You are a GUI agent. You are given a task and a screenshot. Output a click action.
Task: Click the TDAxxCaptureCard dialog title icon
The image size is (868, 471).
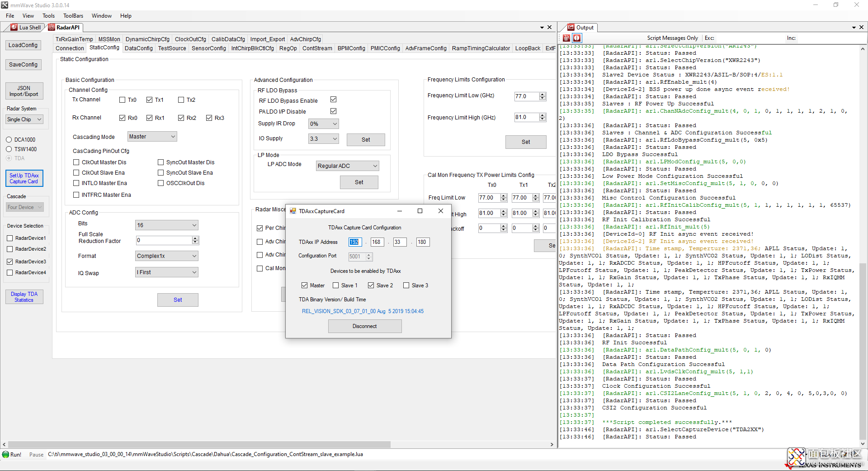293,211
